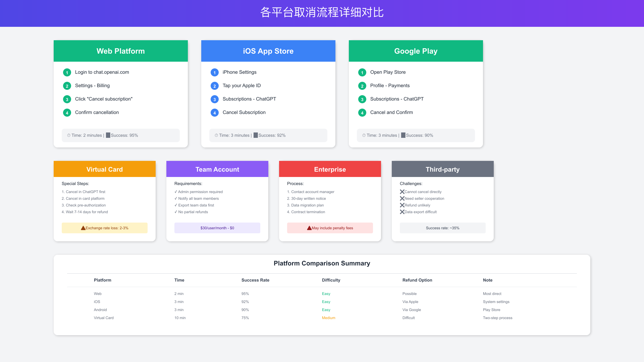Click clock icon in Web Platform time bar
This screenshot has height=362, width=644.
click(69, 135)
